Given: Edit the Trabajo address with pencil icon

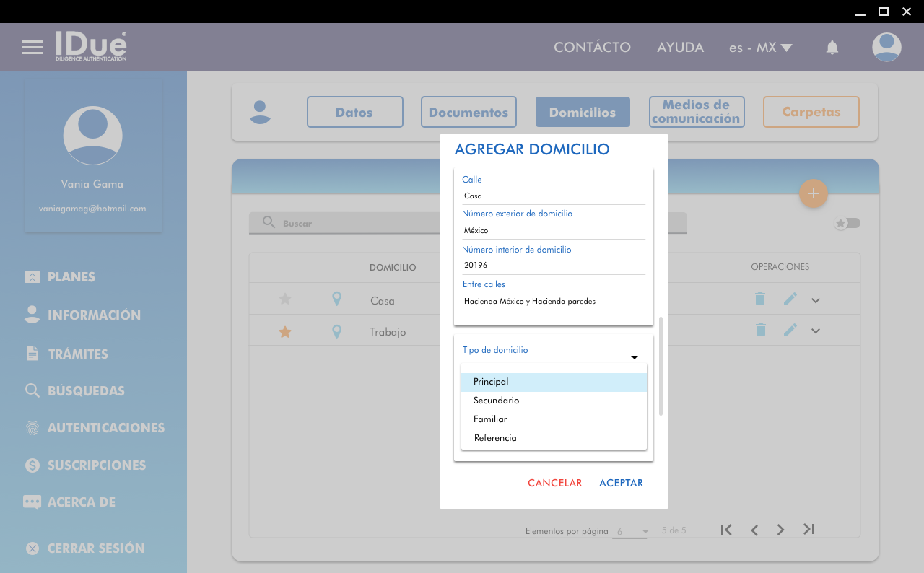Looking at the screenshot, I should coord(790,331).
